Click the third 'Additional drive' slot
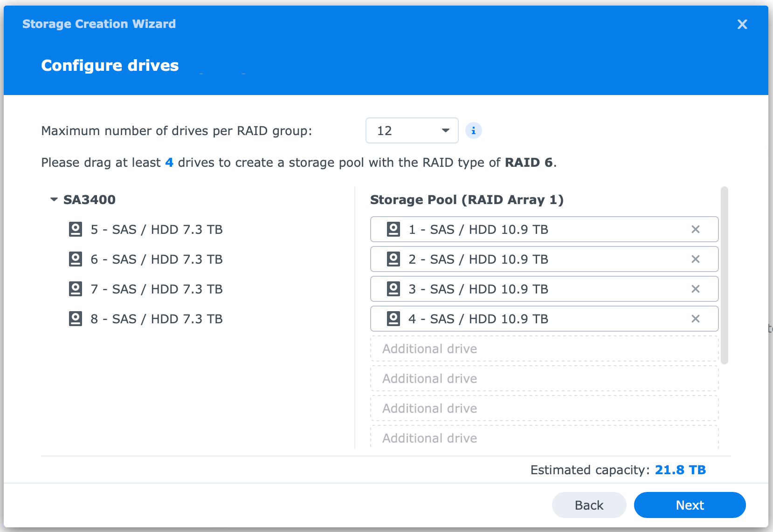773x532 pixels. tap(544, 408)
